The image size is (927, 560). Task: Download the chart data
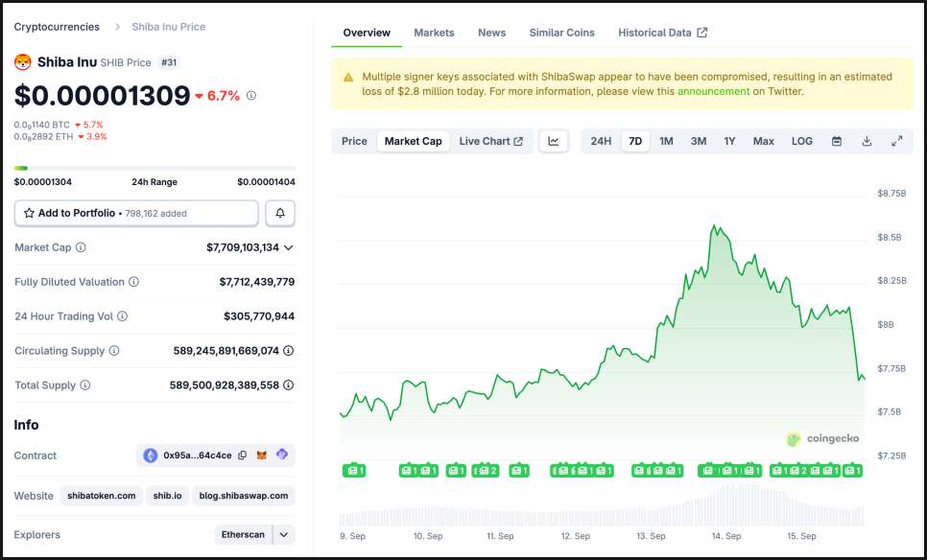[867, 141]
